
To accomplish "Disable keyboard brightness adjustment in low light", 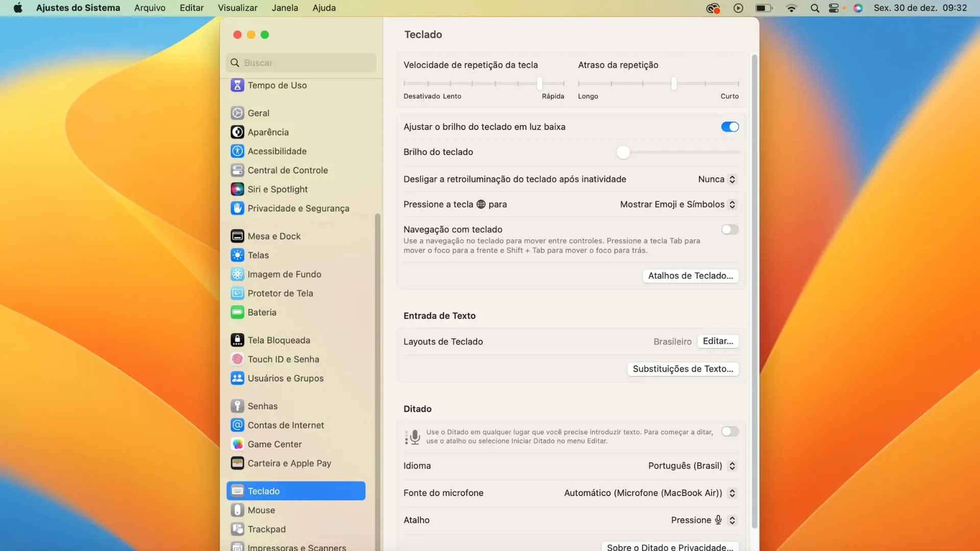I will pyautogui.click(x=729, y=127).
